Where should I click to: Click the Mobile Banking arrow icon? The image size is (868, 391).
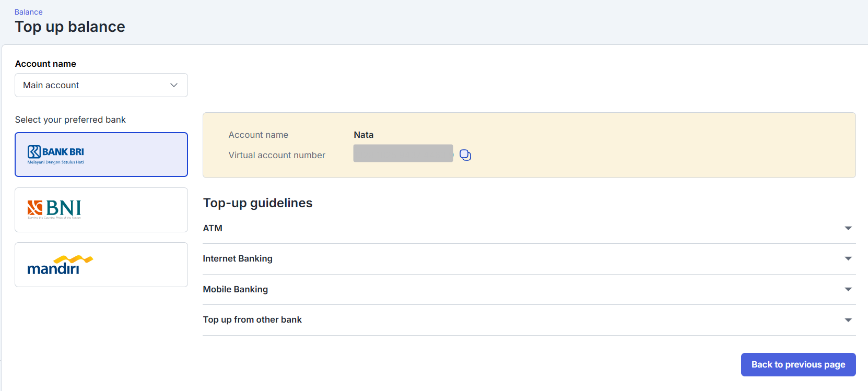click(848, 289)
